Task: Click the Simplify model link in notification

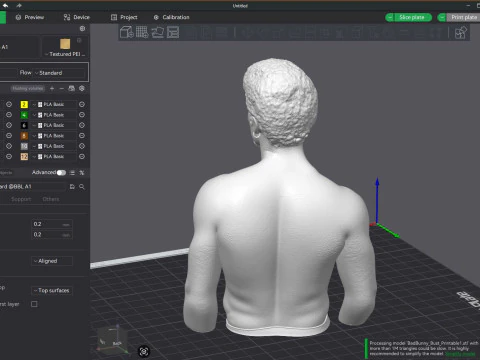Action: (461, 354)
